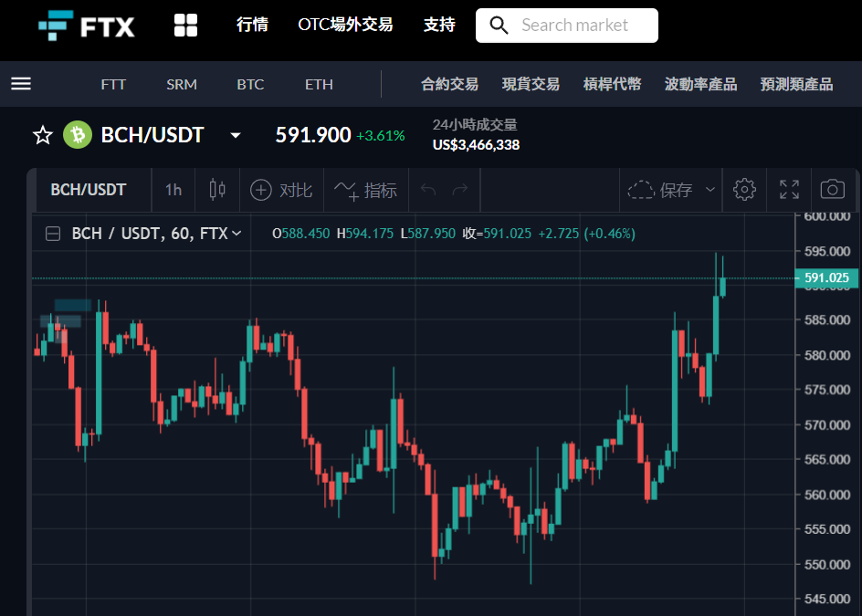Click the 收=591.025 close value in legend
The height and width of the screenshot is (616, 862).
(497, 234)
